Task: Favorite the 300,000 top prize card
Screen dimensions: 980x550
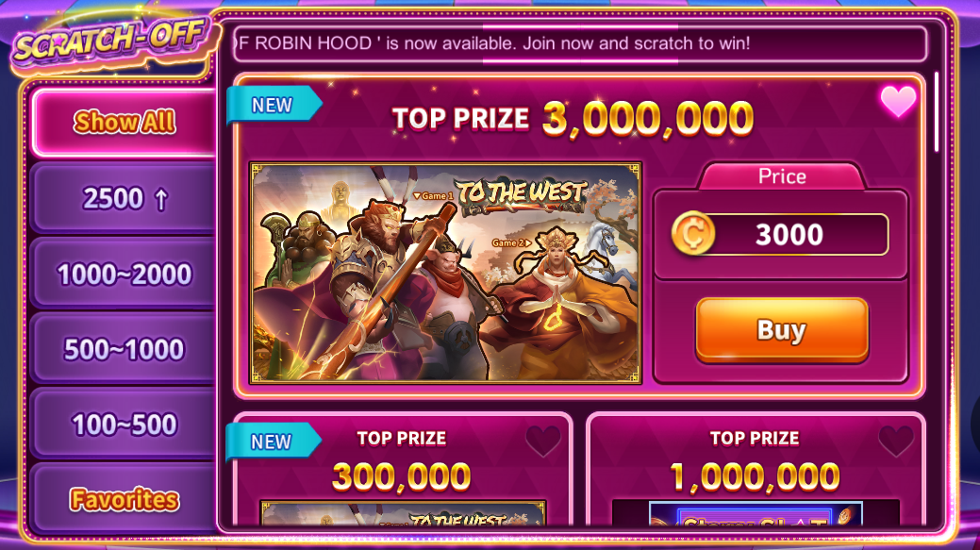Action: tap(543, 441)
